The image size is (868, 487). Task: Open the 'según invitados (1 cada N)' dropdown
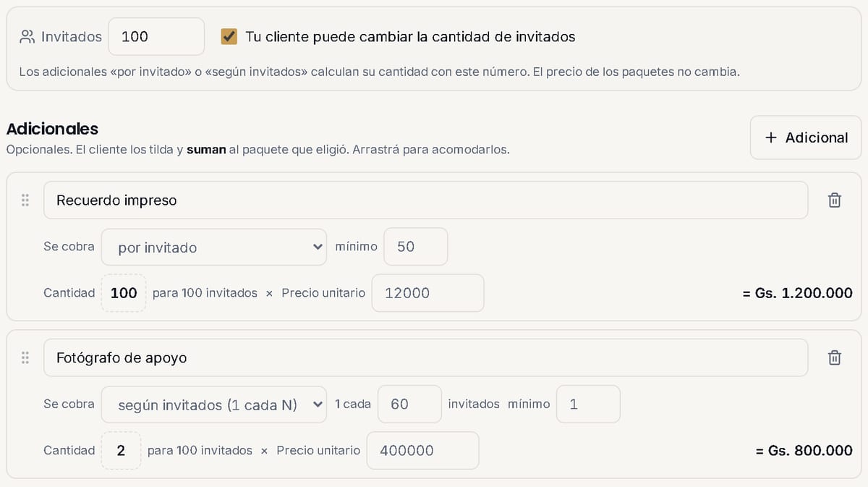(214, 405)
